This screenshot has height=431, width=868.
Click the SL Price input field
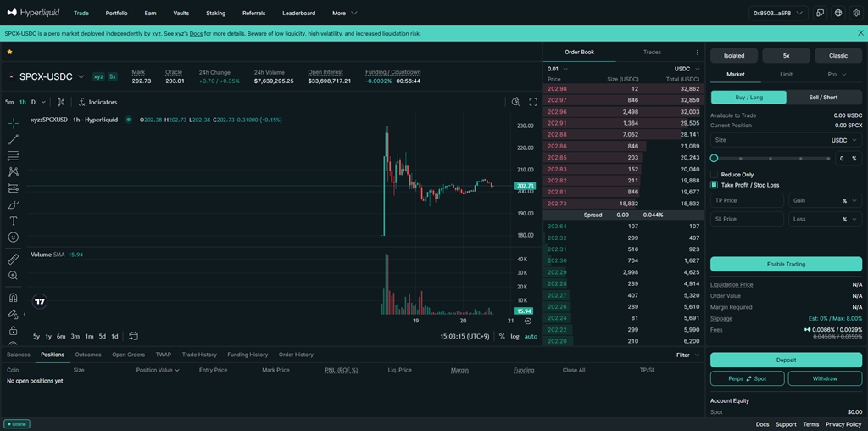click(x=748, y=220)
